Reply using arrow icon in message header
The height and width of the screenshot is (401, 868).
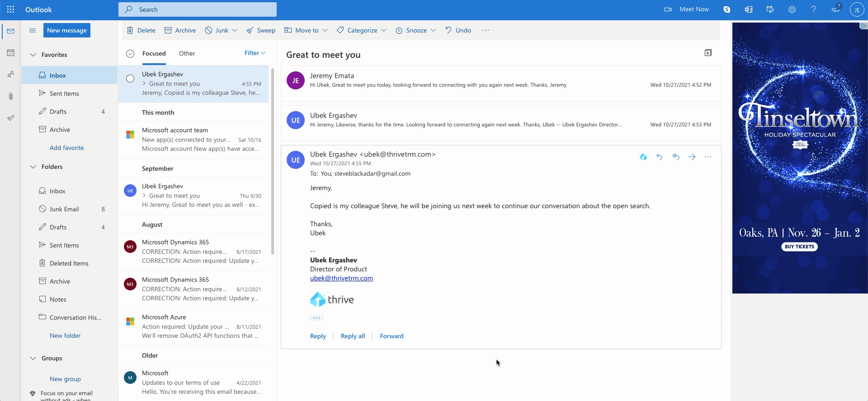point(660,157)
